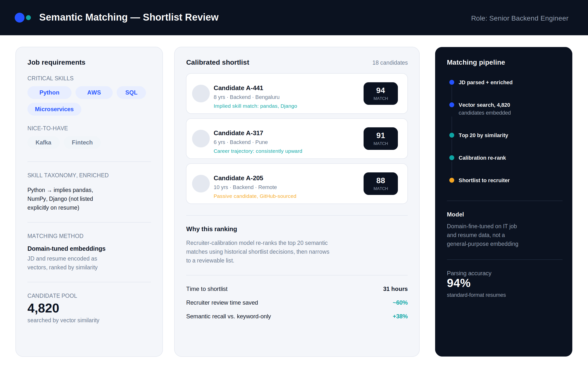Open Candidate A-317 avatar
The height and width of the screenshot is (382, 588).
pos(201,139)
